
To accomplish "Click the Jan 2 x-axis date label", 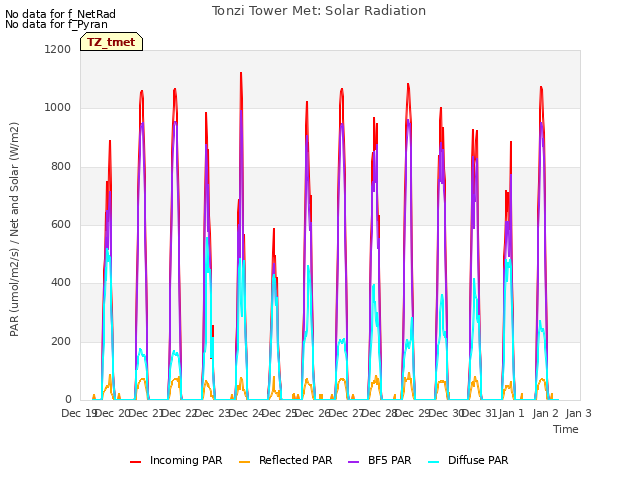I will pyautogui.click(x=545, y=413).
